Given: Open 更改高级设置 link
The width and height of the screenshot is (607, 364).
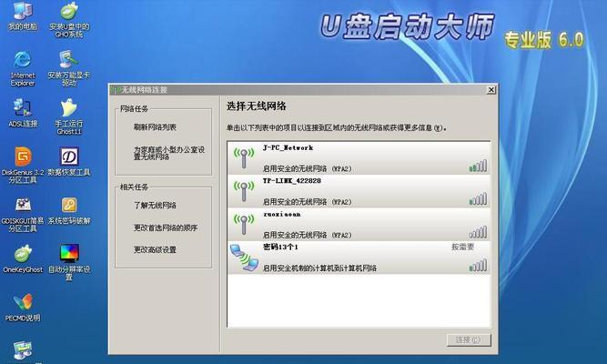Looking at the screenshot, I should click(x=155, y=249).
